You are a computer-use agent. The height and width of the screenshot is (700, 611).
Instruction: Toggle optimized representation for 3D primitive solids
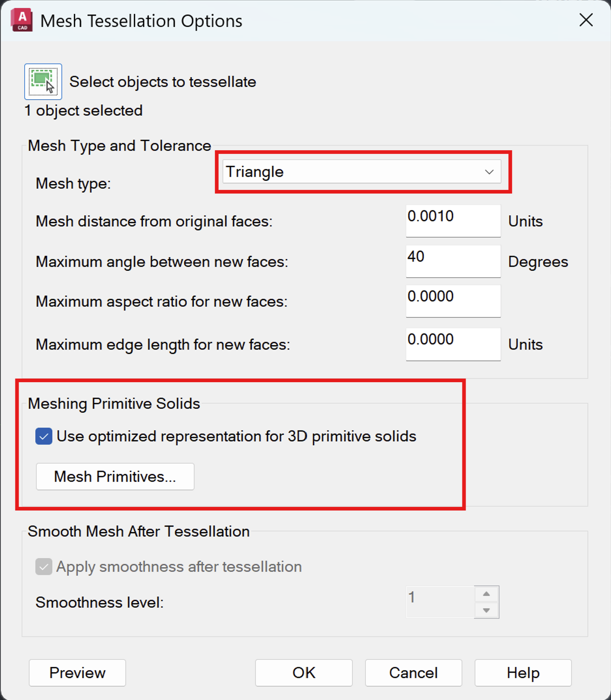[x=44, y=436]
